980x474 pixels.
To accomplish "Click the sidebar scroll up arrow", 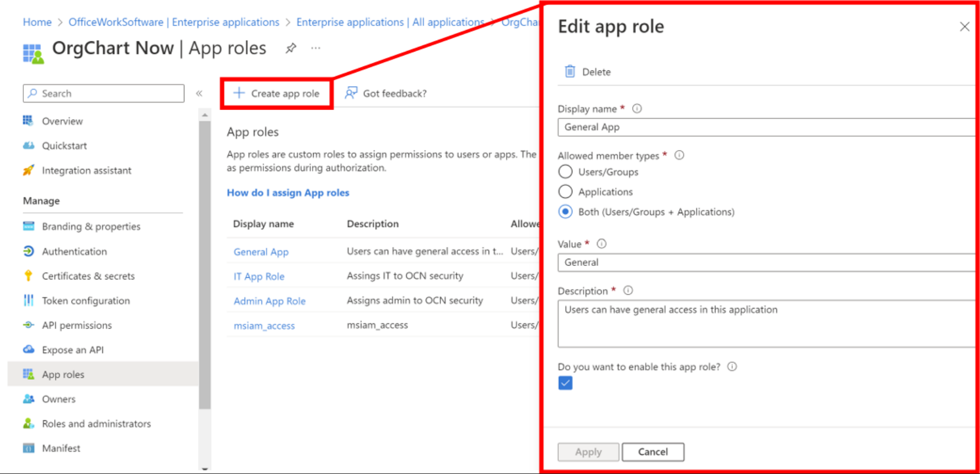I will [x=205, y=116].
